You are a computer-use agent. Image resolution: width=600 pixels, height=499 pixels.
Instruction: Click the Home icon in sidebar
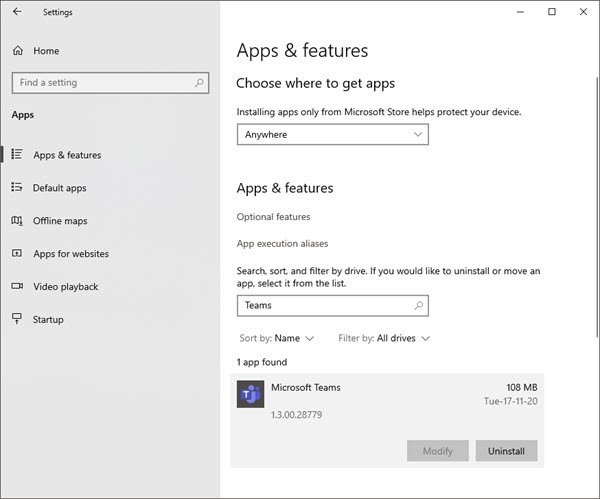(x=17, y=51)
